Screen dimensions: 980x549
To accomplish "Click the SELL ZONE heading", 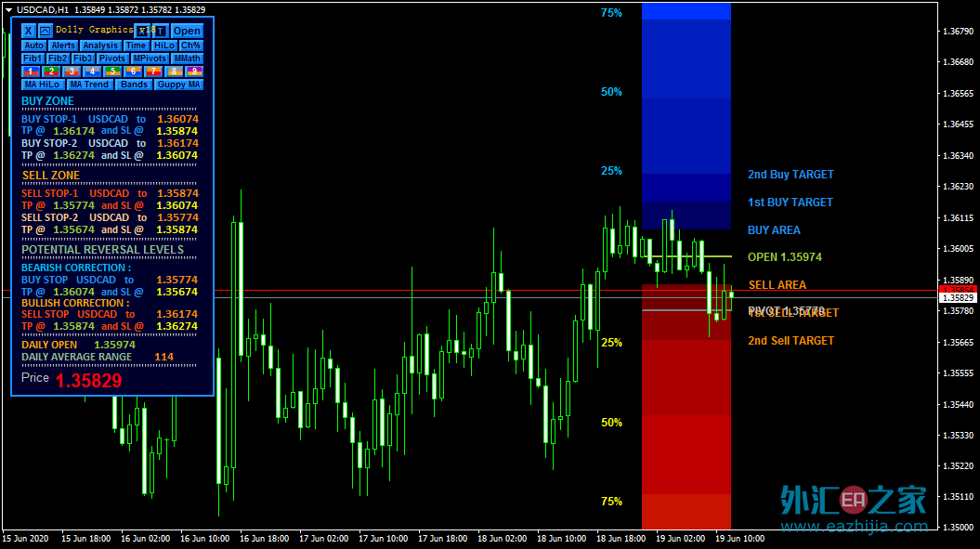I will [51, 176].
